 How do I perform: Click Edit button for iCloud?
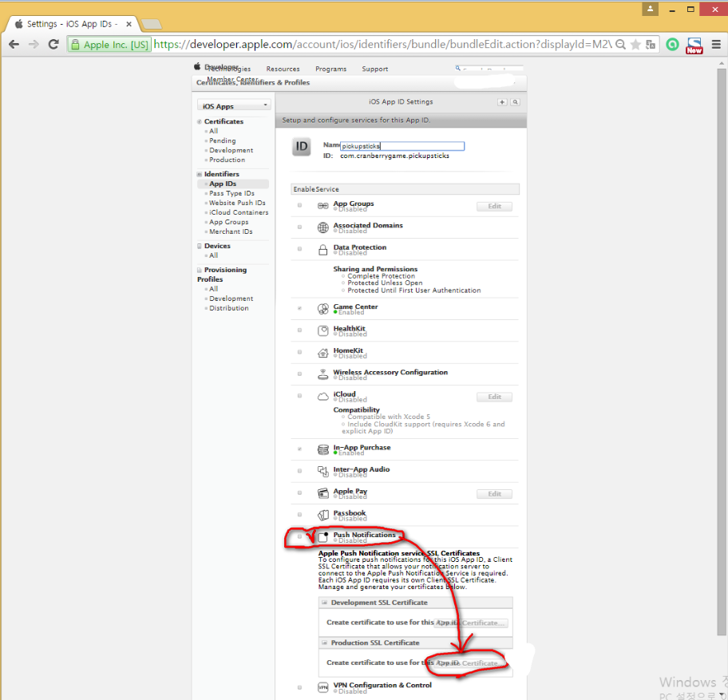[x=494, y=397]
